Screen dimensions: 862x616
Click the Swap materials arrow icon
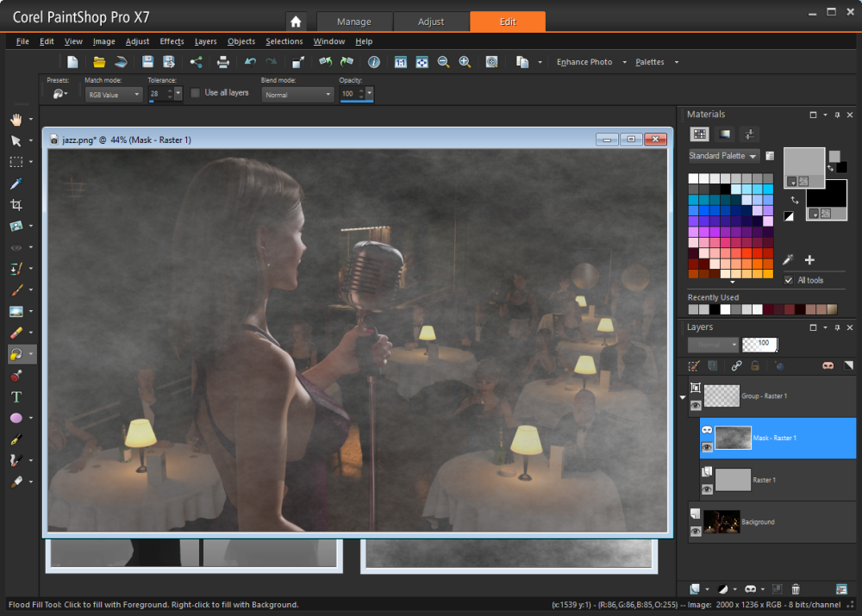pyautogui.click(x=795, y=201)
